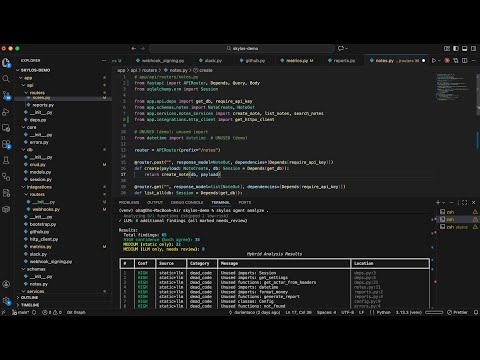Switch to metrics.py editor tab
Viewport: 480px width, 360px height.
point(297,61)
